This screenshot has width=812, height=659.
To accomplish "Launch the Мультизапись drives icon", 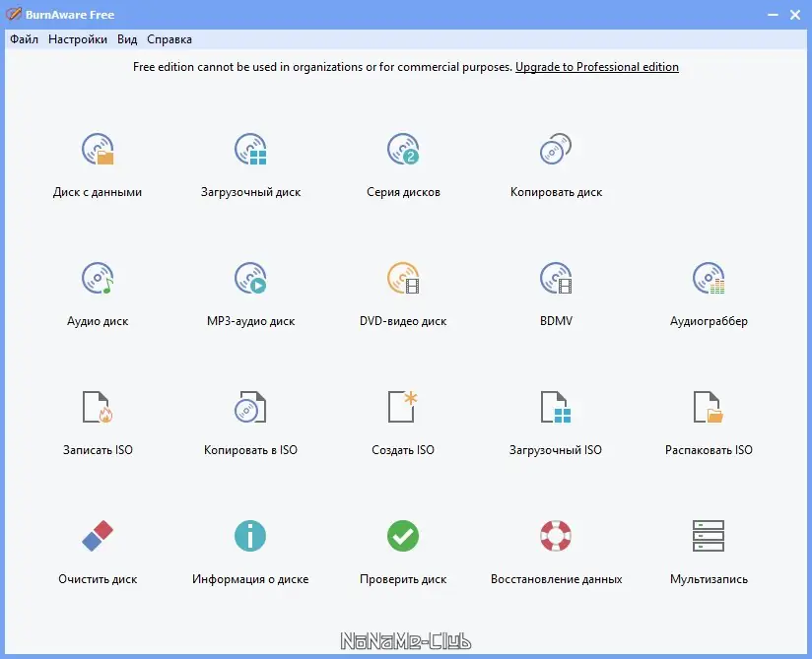I will pos(709,536).
